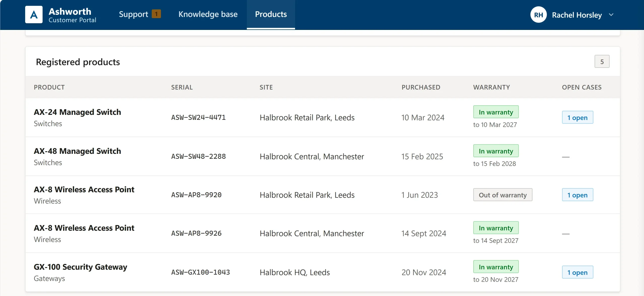The image size is (644, 296).
Task: Click the Out of warranty badge
Action: pos(503,195)
